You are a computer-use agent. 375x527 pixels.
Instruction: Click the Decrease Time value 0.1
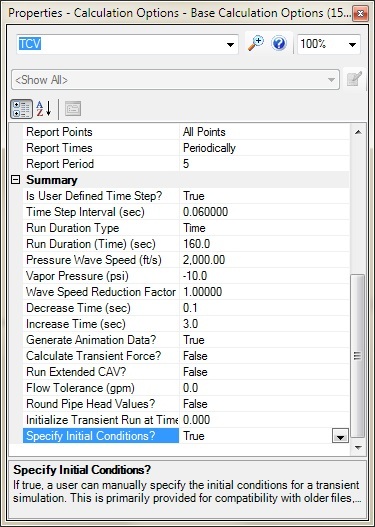coord(190,308)
